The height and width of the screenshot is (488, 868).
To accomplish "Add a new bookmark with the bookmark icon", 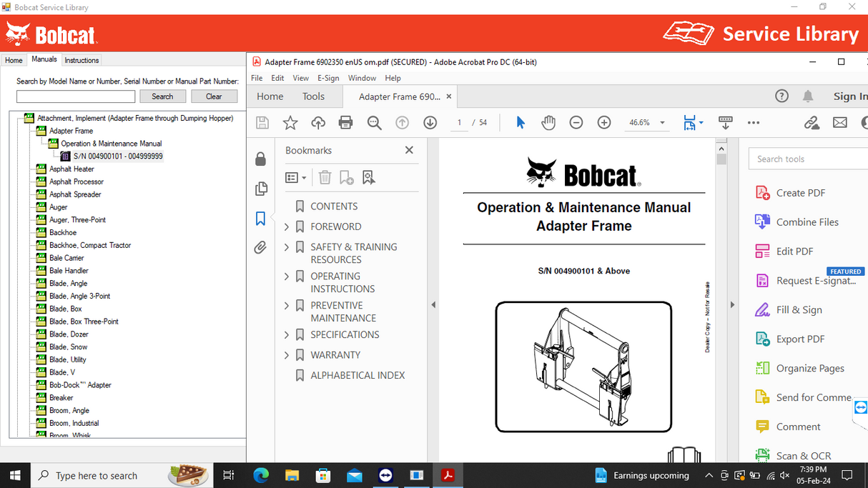I will click(347, 177).
